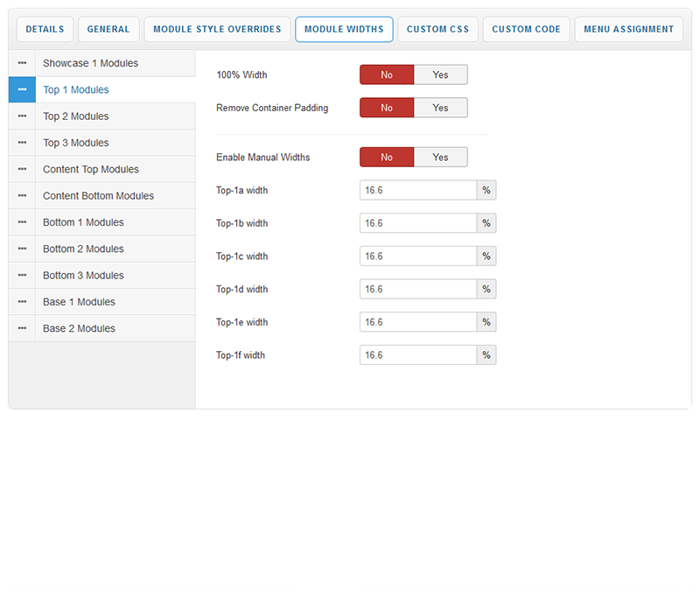This screenshot has height=590, width=700.
Task: Click the dots icon beside Top 3 Modules
Action: (x=22, y=143)
